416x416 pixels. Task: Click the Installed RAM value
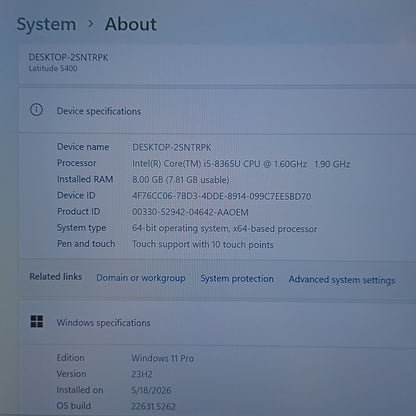click(x=181, y=180)
